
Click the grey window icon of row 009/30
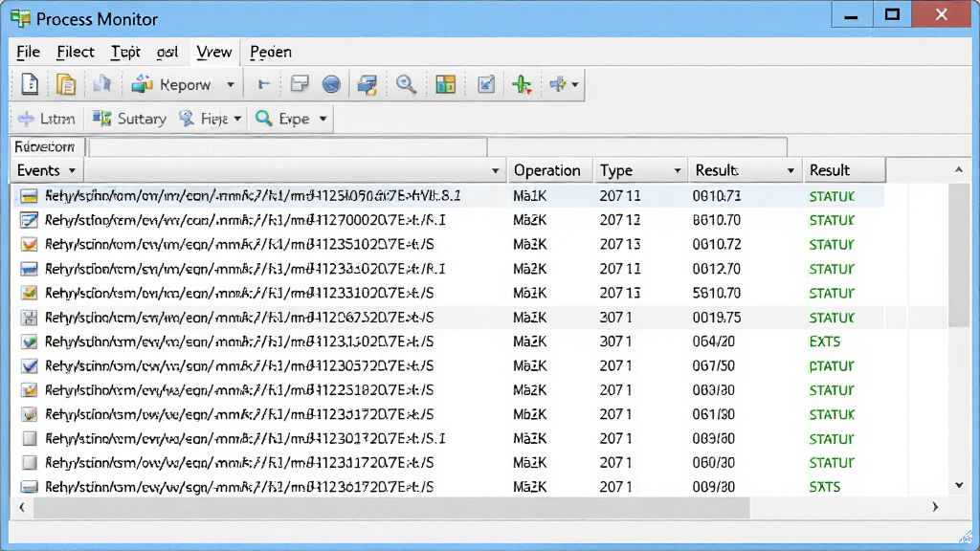29,487
